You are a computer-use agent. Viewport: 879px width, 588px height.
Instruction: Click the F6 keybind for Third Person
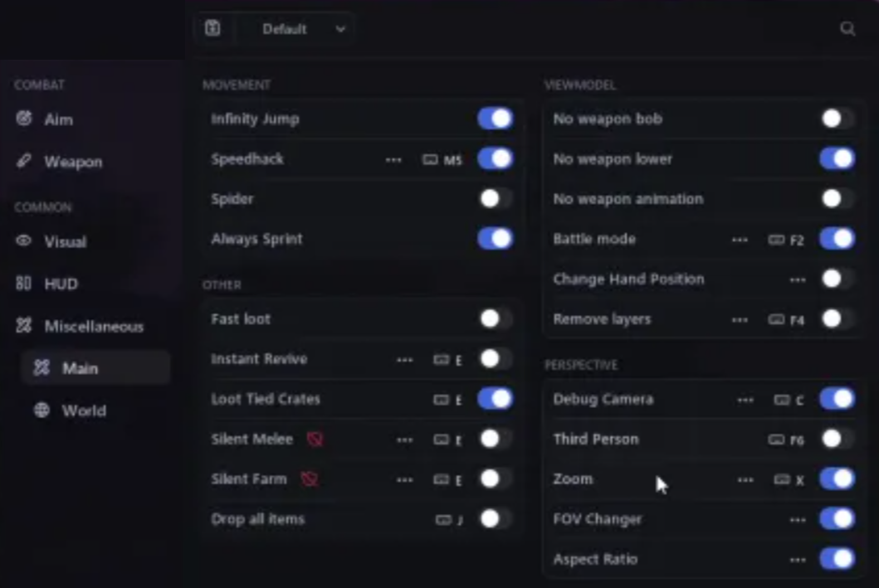786,440
